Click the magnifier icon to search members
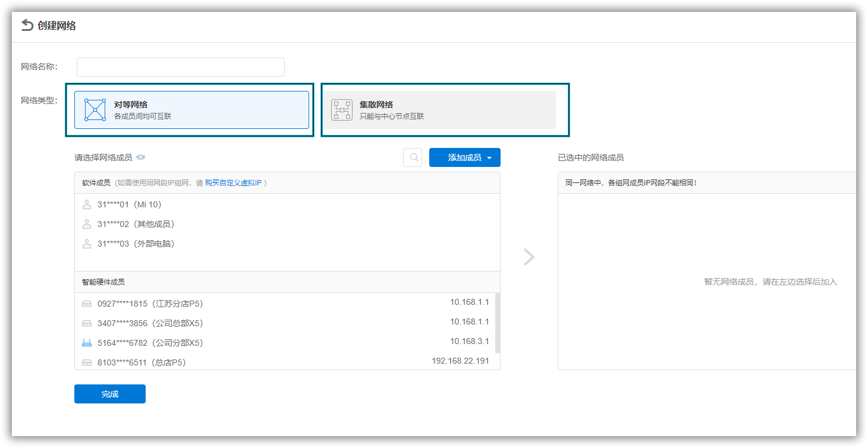The image size is (868, 448). [x=412, y=157]
